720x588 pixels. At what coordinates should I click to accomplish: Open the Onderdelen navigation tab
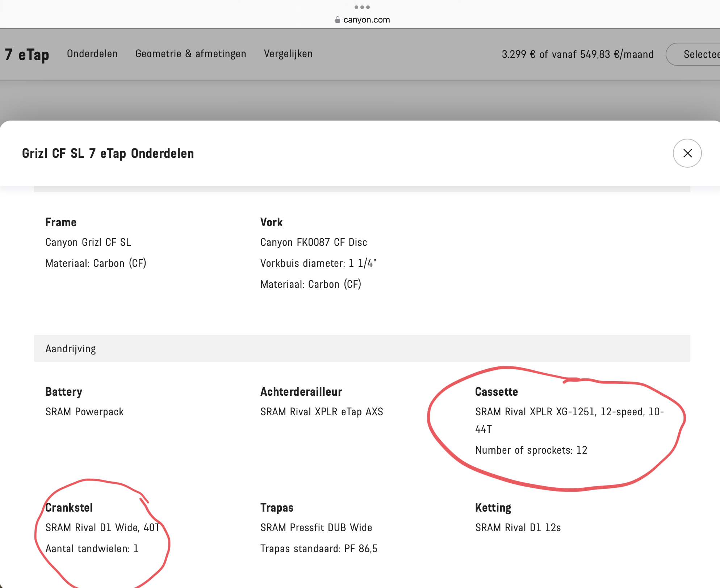[92, 54]
